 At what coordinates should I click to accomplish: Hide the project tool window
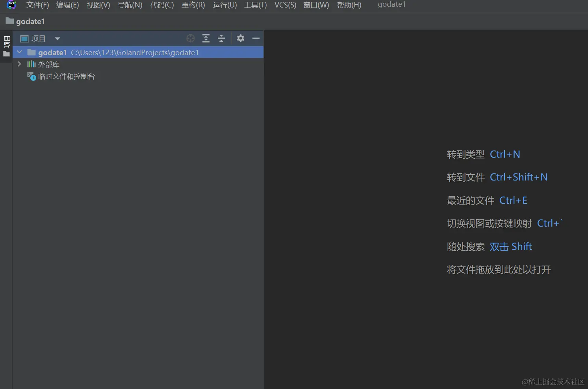[256, 38]
